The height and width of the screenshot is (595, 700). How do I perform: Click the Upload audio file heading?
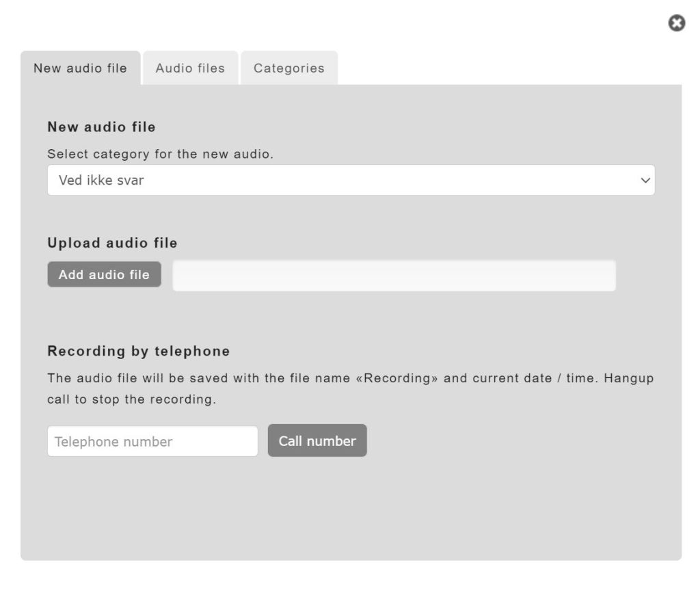click(x=111, y=243)
